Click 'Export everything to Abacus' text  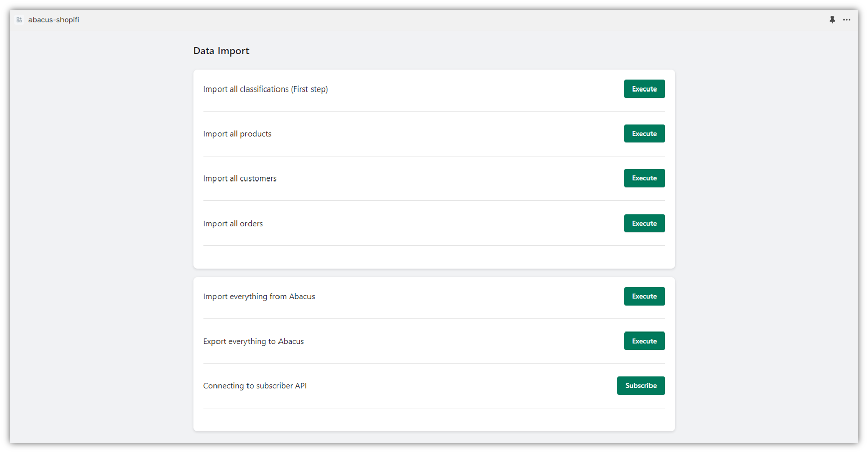253,341
